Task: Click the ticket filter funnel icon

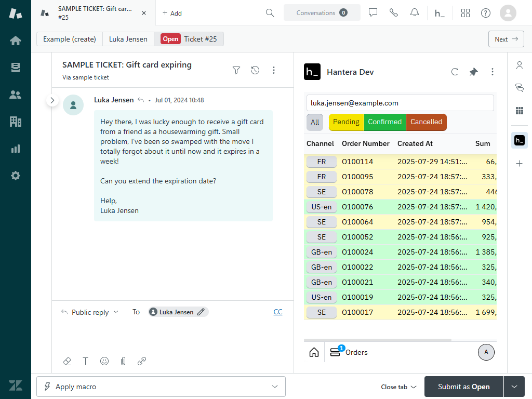Action: [x=236, y=70]
